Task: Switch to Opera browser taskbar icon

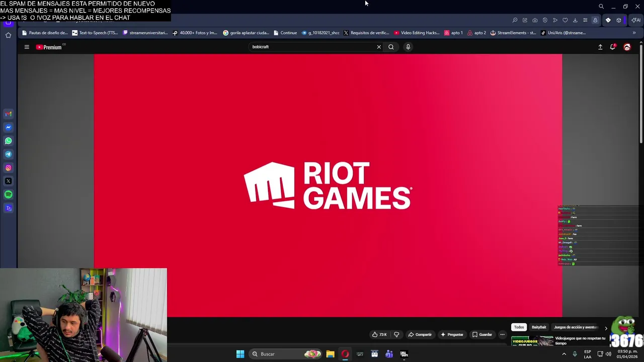Action: click(x=345, y=354)
